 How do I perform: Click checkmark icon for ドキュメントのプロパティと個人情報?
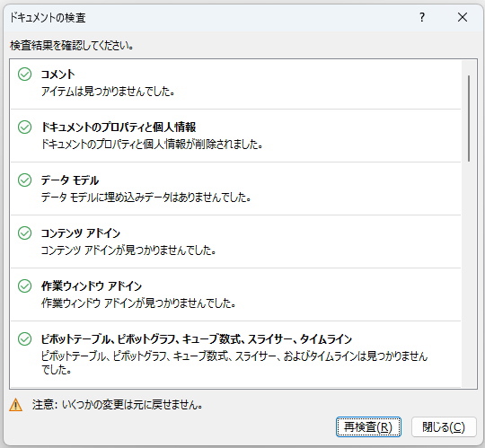24,127
